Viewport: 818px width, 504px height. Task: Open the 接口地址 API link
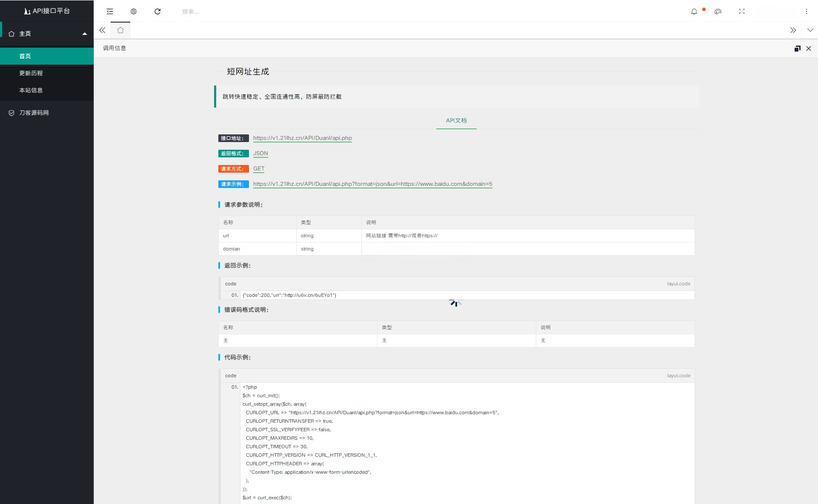(303, 138)
